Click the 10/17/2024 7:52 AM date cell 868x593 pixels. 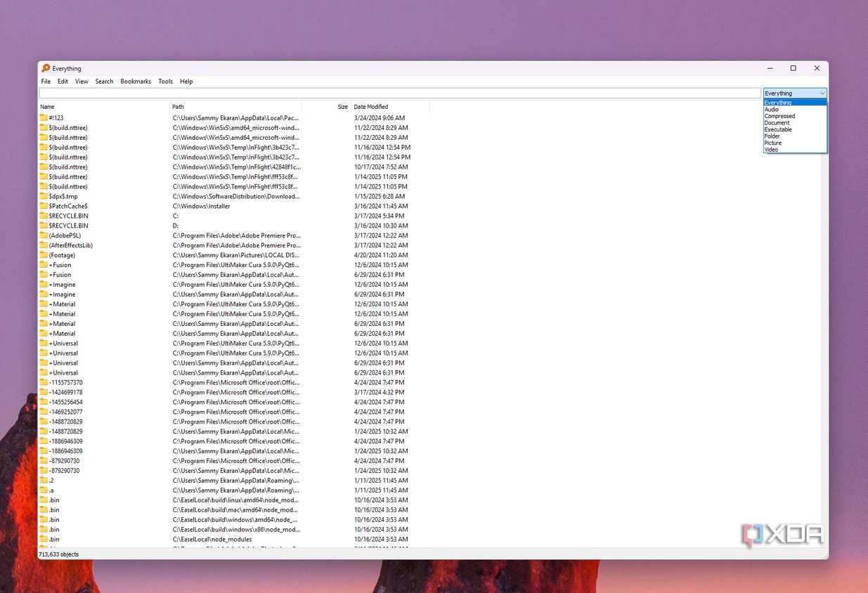coord(381,167)
